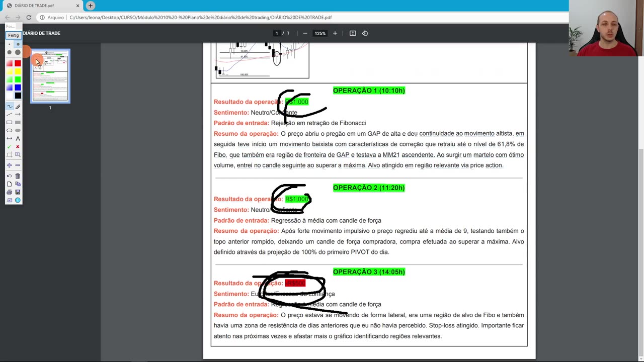Click the site information icon before Arquivo
This screenshot has height=362, width=644.
point(42,18)
